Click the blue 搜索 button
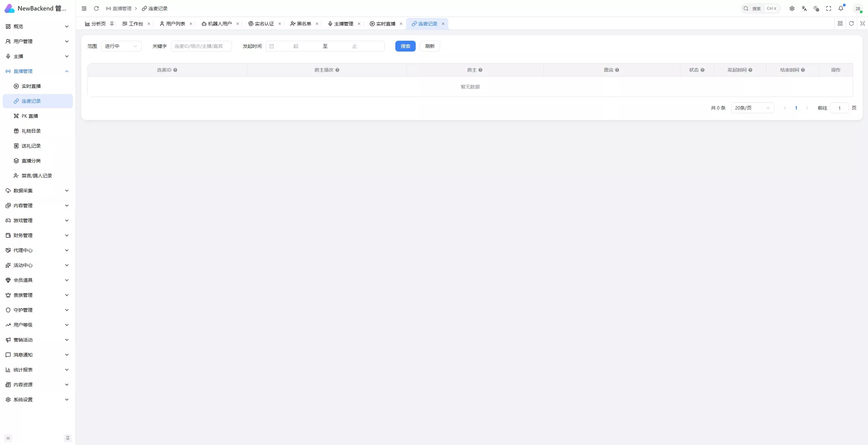This screenshot has height=445, width=868. tap(406, 46)
